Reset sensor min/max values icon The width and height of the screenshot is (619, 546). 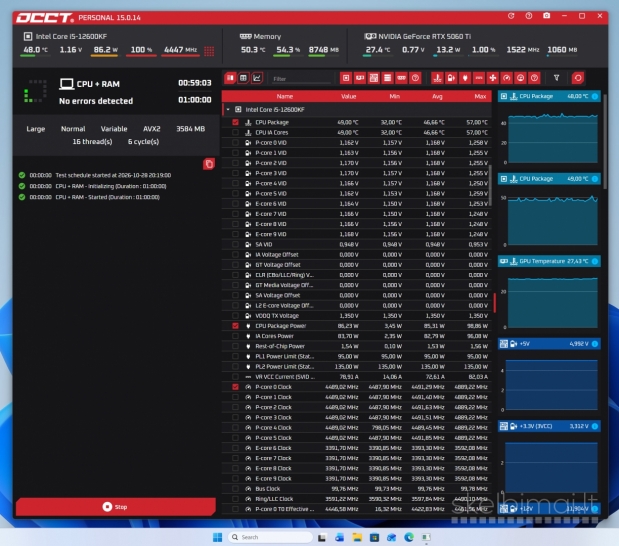coord(578,78)
